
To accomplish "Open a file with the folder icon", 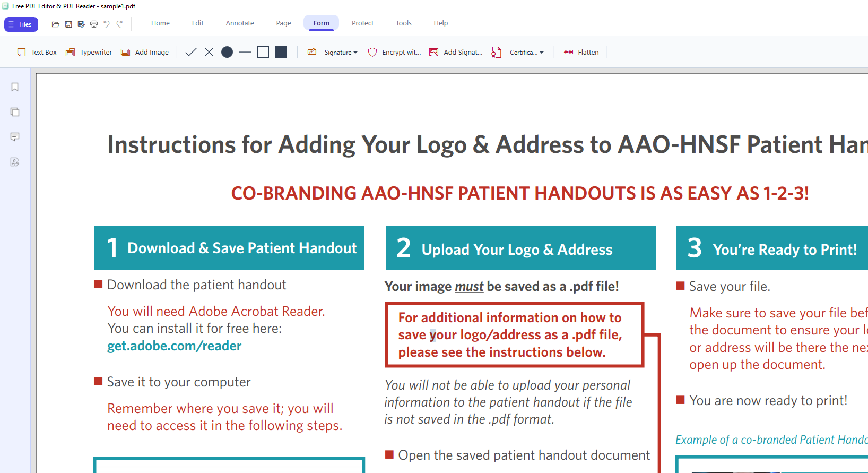I will (55, 24).
